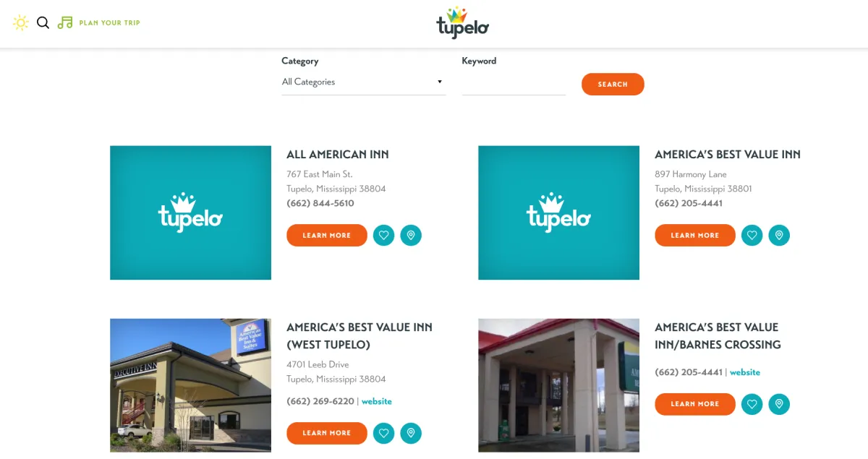This screenshot has width=868, height=459.
Task: Focus the Keyword input field
Action: 514,84
